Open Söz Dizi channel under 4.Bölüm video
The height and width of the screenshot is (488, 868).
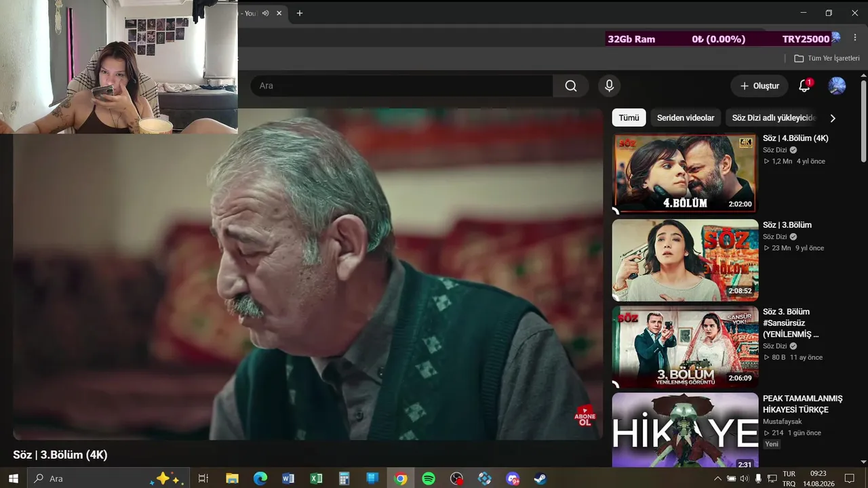(774, 150)
